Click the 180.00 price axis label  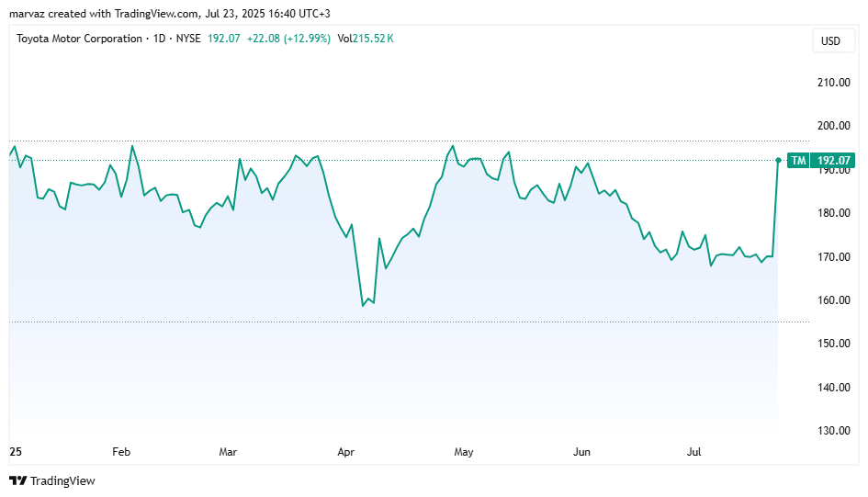point(834,213)
